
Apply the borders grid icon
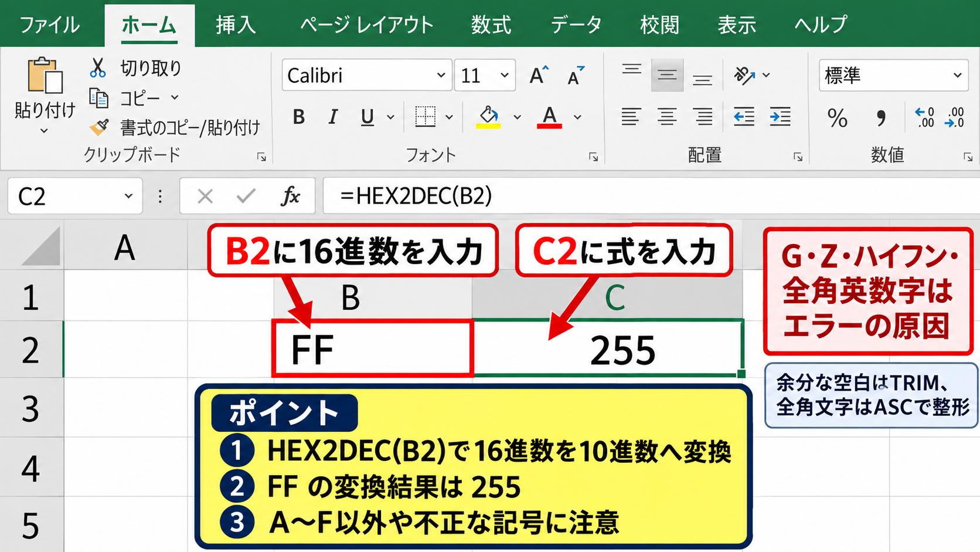(x=426, y=116)
